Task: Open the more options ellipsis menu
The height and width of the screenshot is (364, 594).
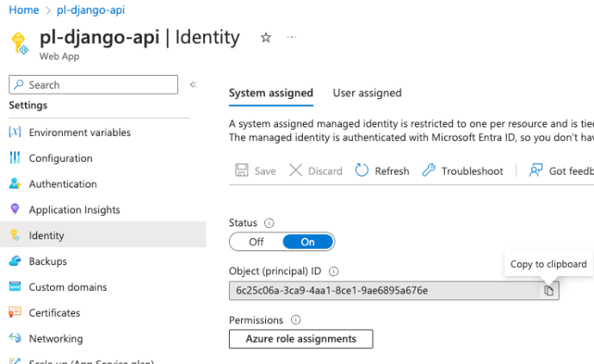Action: click(x=292, y=37)
